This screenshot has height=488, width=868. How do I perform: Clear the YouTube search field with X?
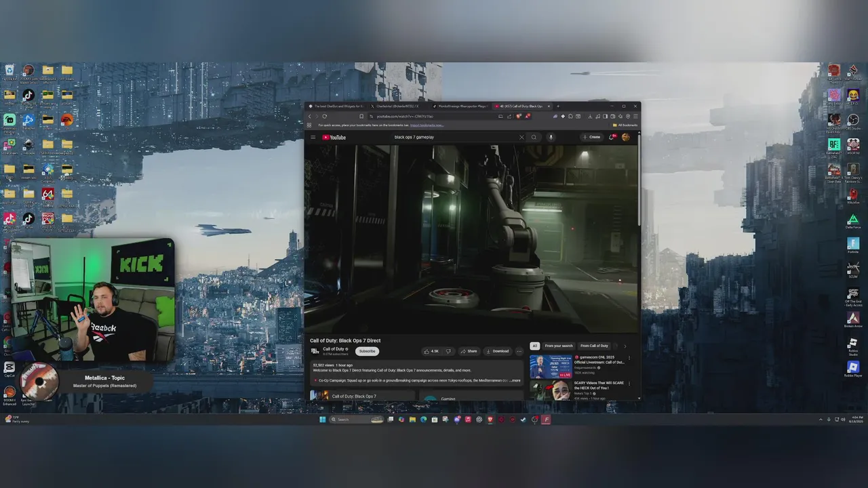point(521,137)
